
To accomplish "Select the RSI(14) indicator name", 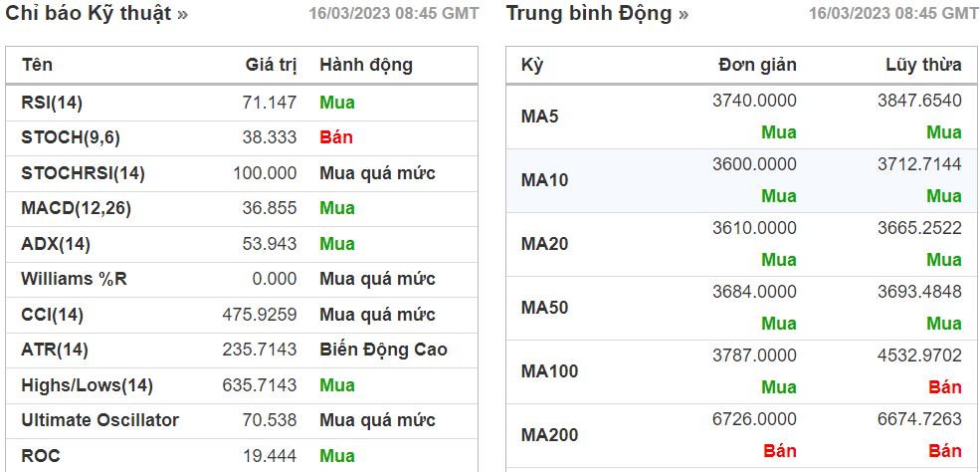I will [52, 103].
